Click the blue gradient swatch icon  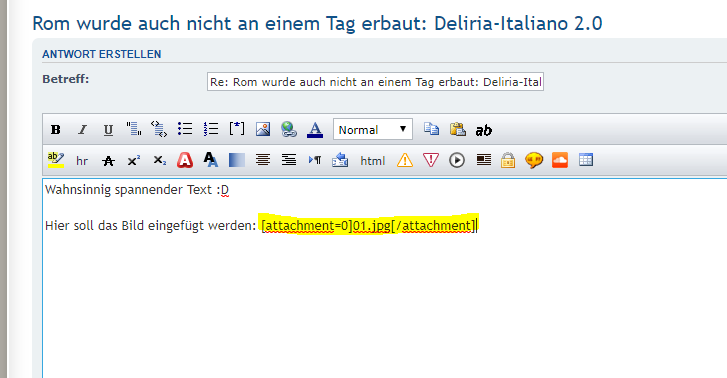pyautogui.click(x=237, y=160)
